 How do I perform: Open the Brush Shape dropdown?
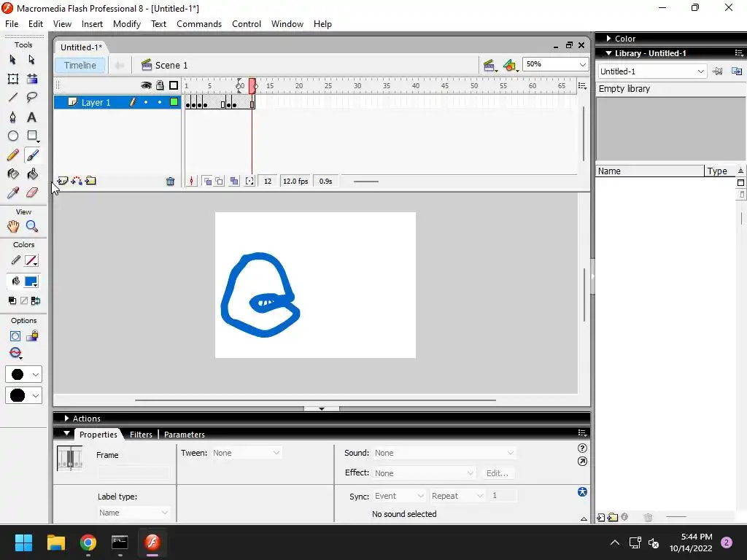(x=23, y=395)
